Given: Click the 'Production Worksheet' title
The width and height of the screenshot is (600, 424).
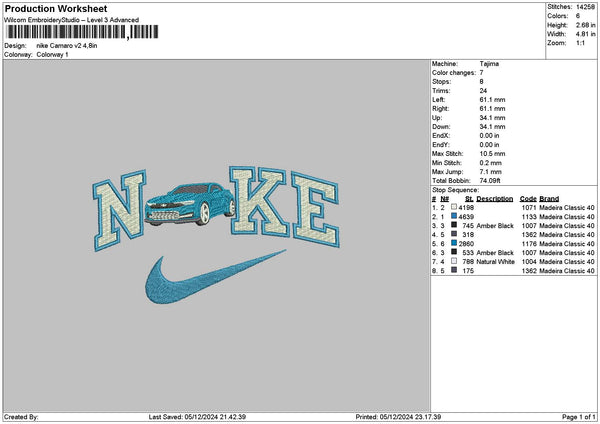Looking at the screenshot, I should pos(56,9).
